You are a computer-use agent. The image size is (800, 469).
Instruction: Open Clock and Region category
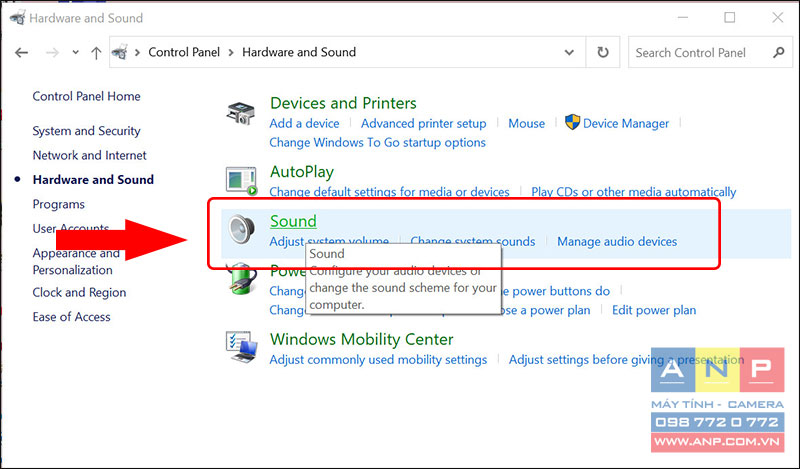click(x=79, y=292)
